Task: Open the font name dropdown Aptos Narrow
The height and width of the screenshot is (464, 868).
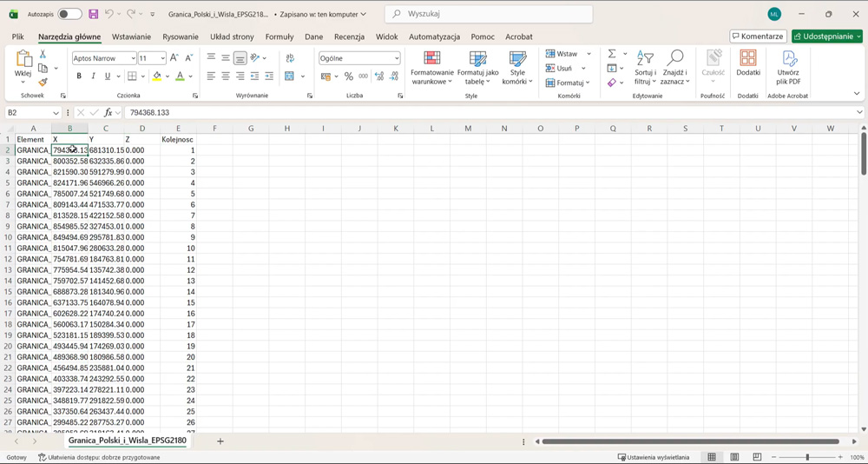Action: [x=134, y=58]
